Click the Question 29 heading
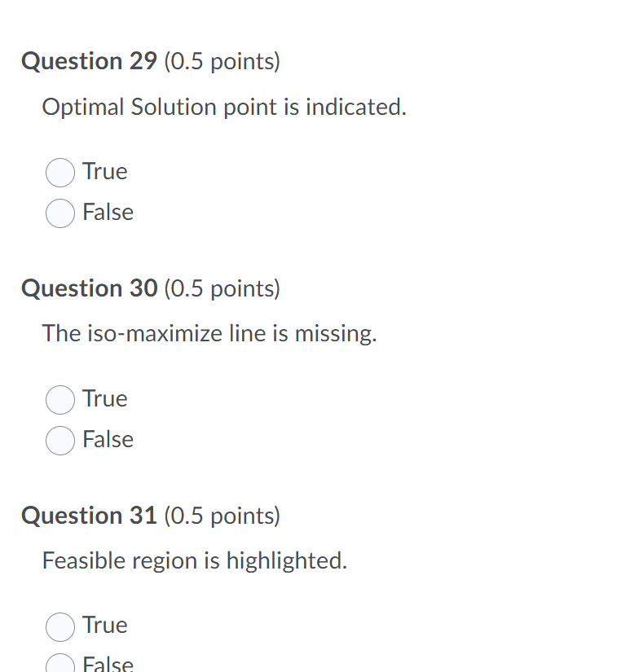The image size is (630, 672). tap(90, 61)
